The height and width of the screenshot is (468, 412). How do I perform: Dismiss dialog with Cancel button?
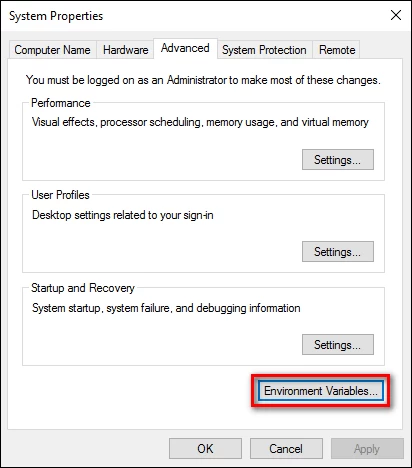286,449
